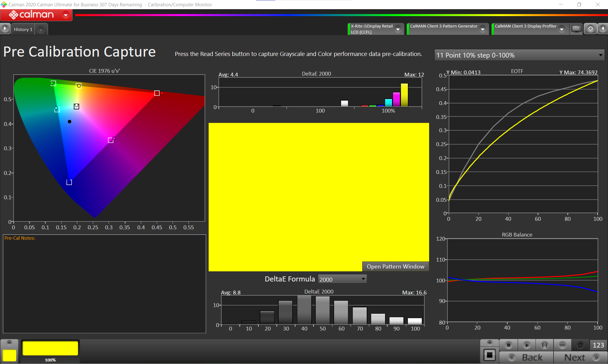
Task: Toggle continuous read infinity icon
Action: [x=562, y=345]
